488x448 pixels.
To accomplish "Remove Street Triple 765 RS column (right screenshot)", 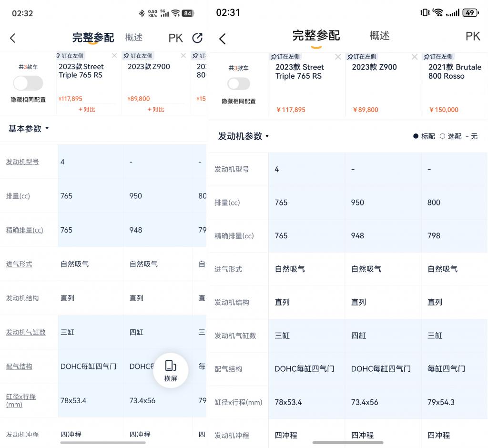I will coord(338,57).
